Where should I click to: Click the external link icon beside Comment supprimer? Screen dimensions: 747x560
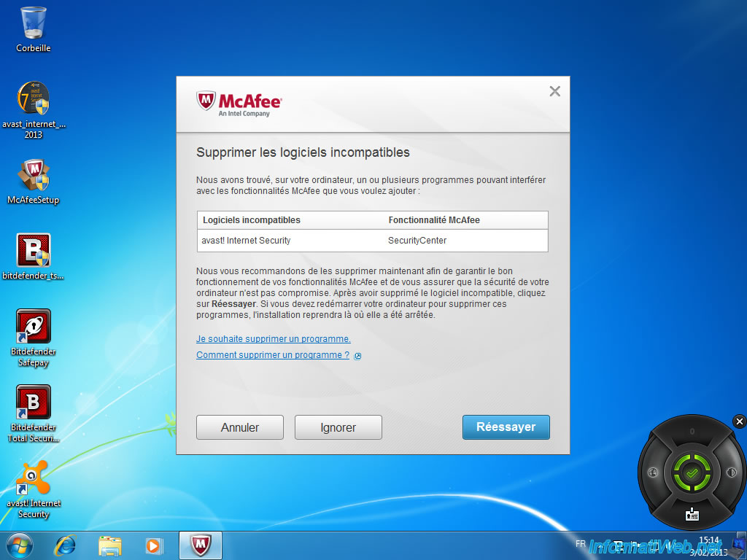357,356
